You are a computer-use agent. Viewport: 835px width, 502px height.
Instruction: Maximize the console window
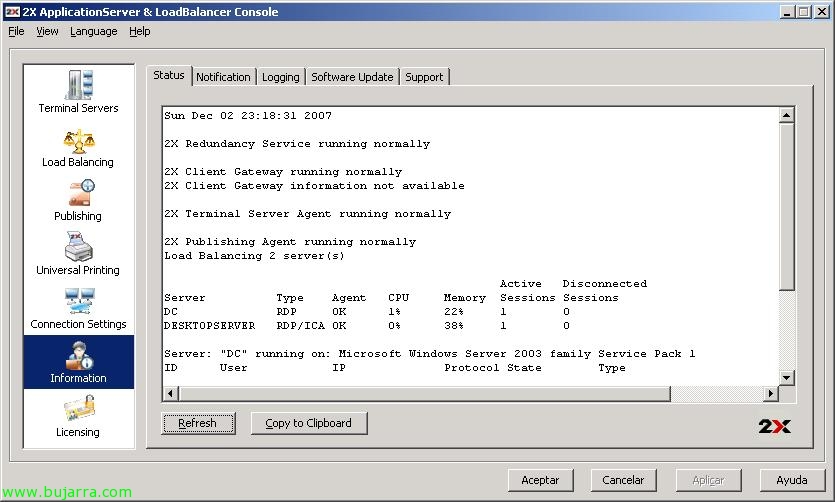(x=804, y=12)
